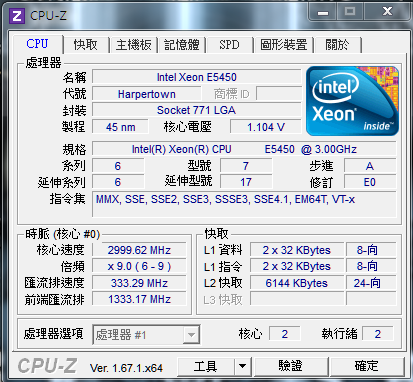413x382 pixels.
Task: Click the instruction set list MMX, SSE
Action: coord(244,204)
